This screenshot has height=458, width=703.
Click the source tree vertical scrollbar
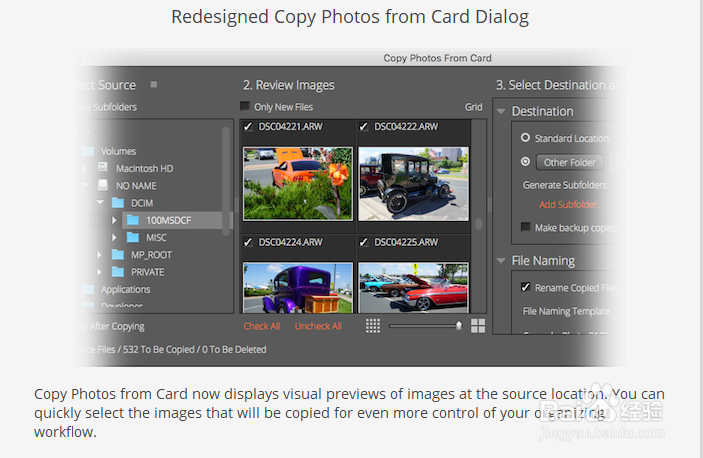click(226, 181)
